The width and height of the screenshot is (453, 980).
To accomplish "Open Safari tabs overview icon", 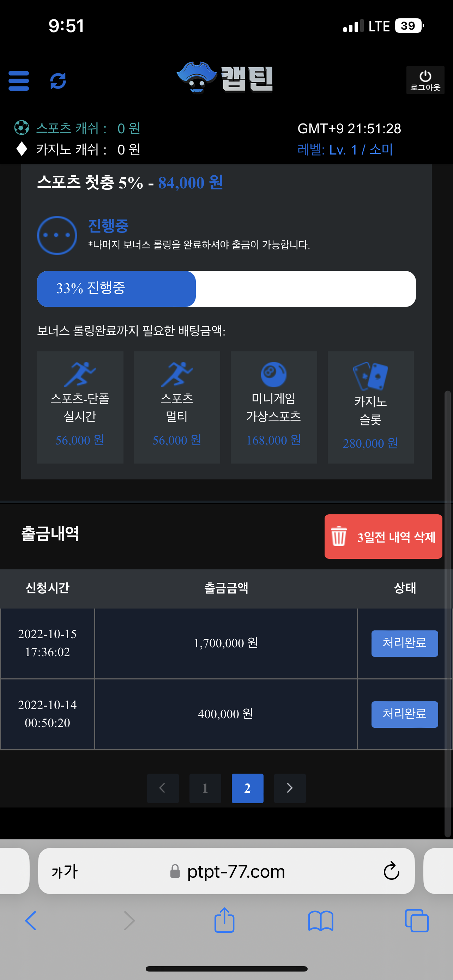I will [417, 921].
